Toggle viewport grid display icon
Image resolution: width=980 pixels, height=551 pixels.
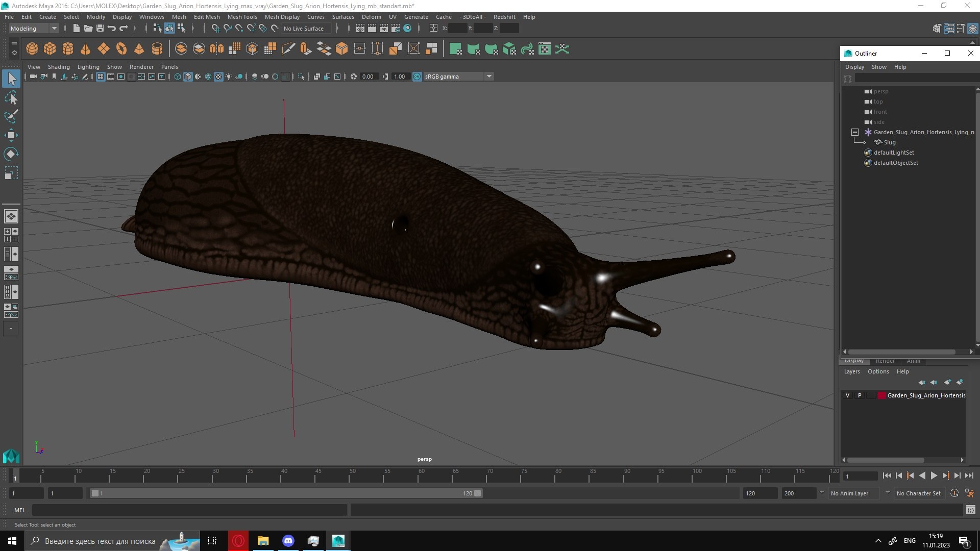(x=101, y=77)
